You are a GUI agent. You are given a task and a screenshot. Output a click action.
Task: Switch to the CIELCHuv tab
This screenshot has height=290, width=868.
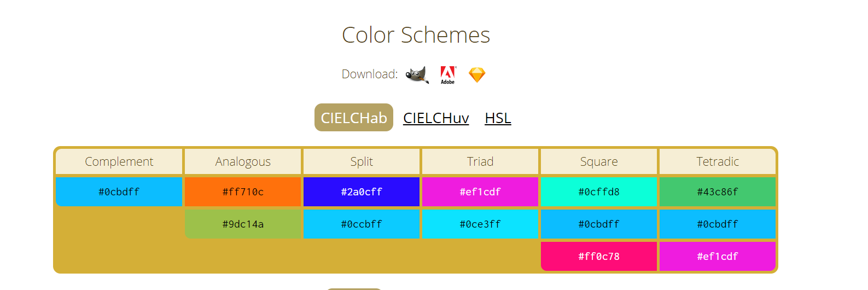[x=436, y=118]
